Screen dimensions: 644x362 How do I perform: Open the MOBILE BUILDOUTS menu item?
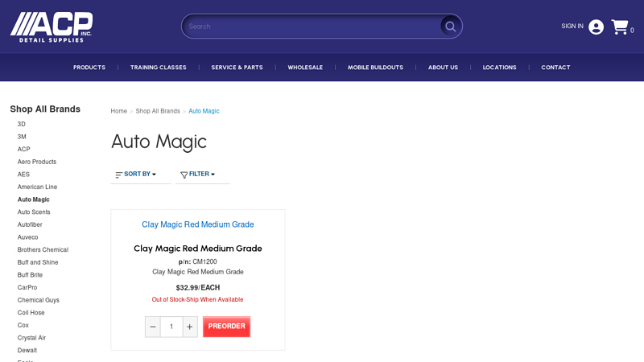point(375,68)
